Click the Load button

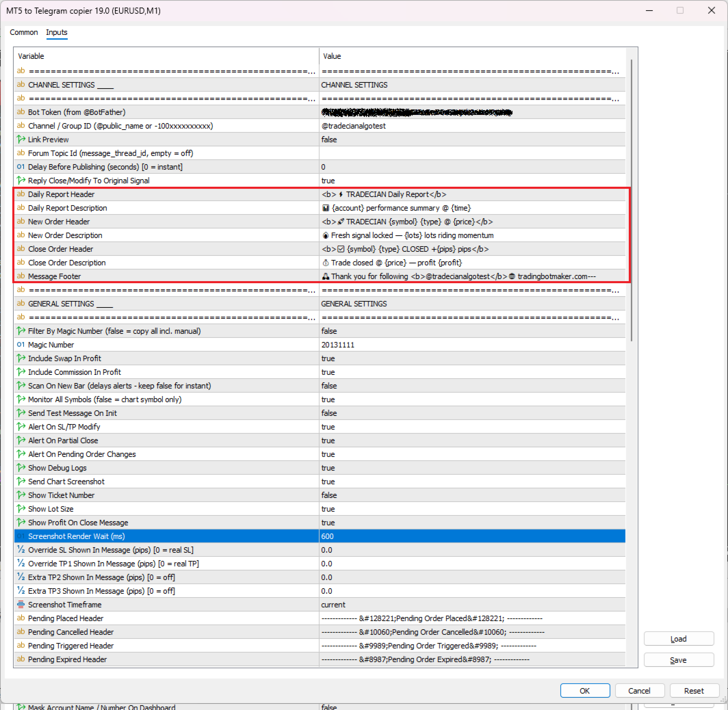[678, 639]
